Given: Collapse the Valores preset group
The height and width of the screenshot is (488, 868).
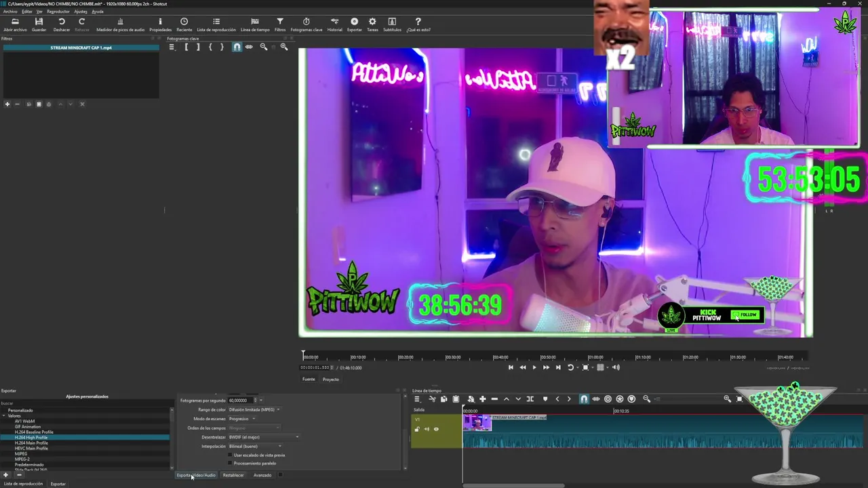Looking at the screenshot, I should pyautogui.click(x=5, y=416).
